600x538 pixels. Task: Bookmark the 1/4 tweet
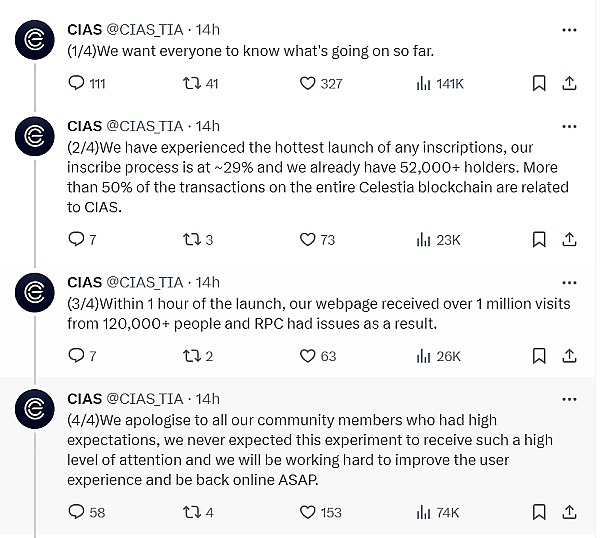539,84
